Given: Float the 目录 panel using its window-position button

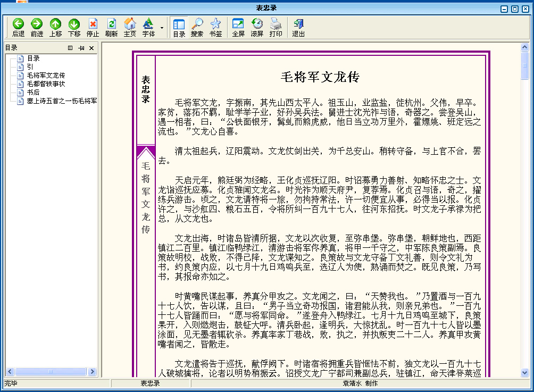Looking at the screenshot, I should [70, 48].
